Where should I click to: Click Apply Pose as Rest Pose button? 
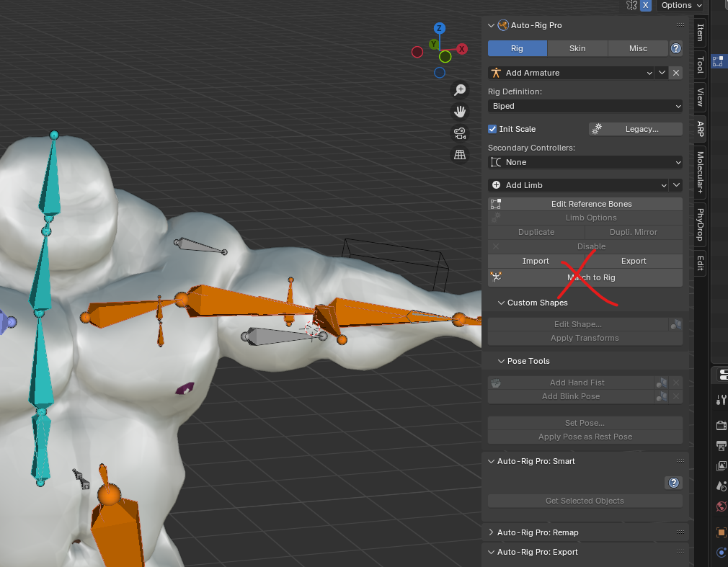(x=585, y=437)
